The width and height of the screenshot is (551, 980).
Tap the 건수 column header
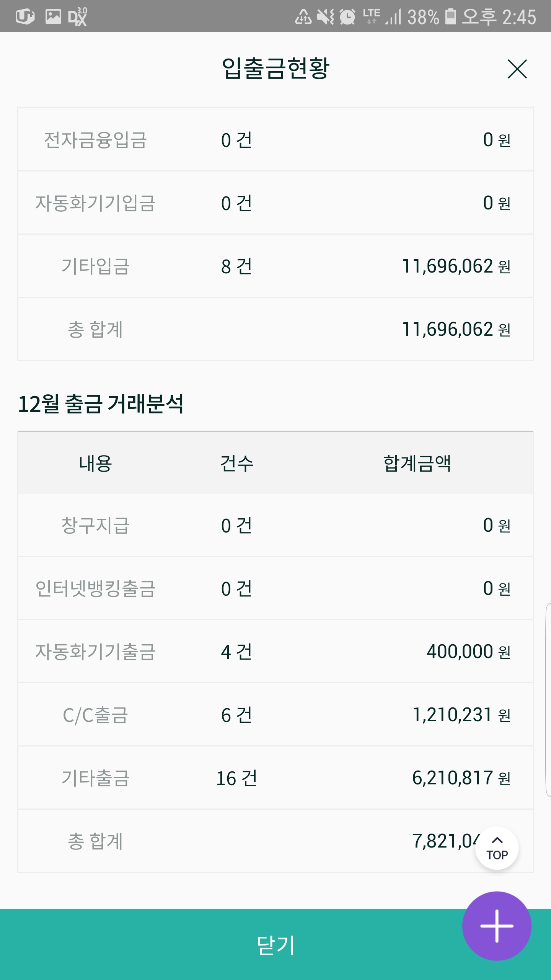[x=237, y=463]
